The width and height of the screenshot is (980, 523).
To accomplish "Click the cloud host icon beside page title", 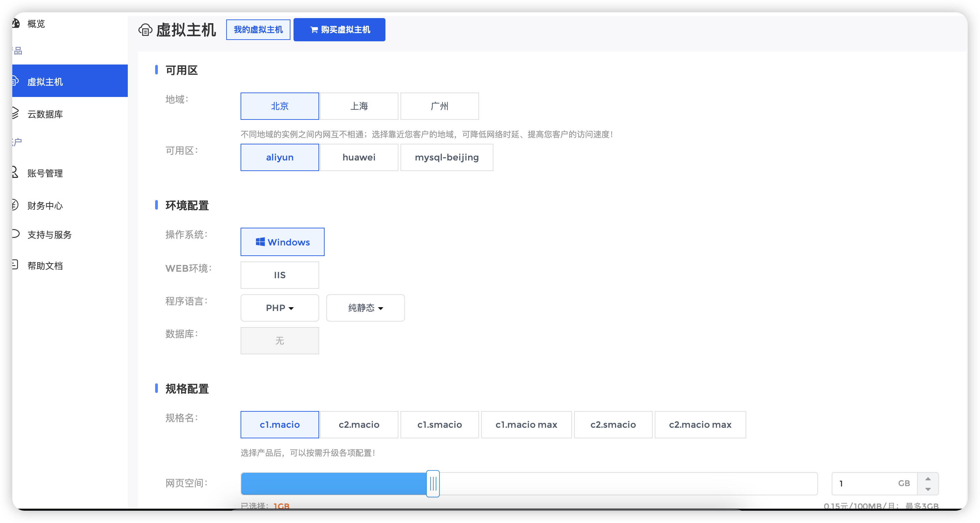I will pyautogui.click(x=145, y=30).
